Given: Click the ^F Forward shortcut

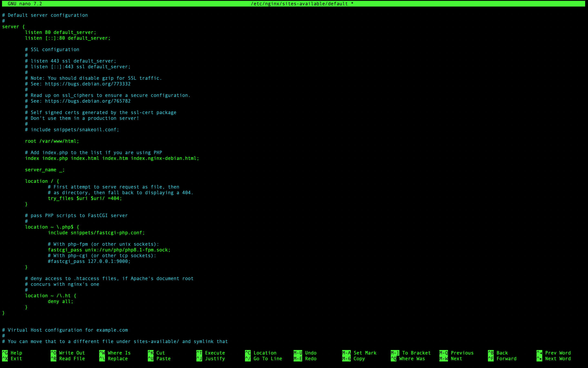Looking at the screenshot, I should pos(502,359).
